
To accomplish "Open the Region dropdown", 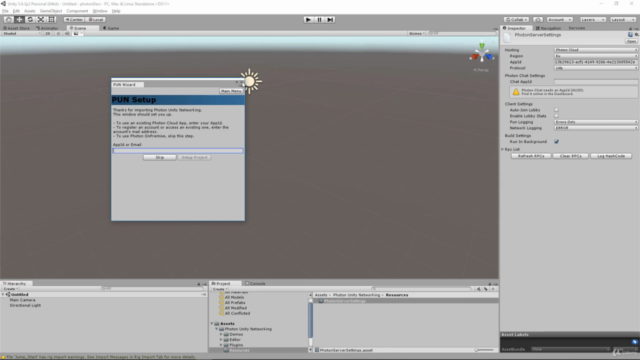I will pyautogui.click(x=596, y=56).
